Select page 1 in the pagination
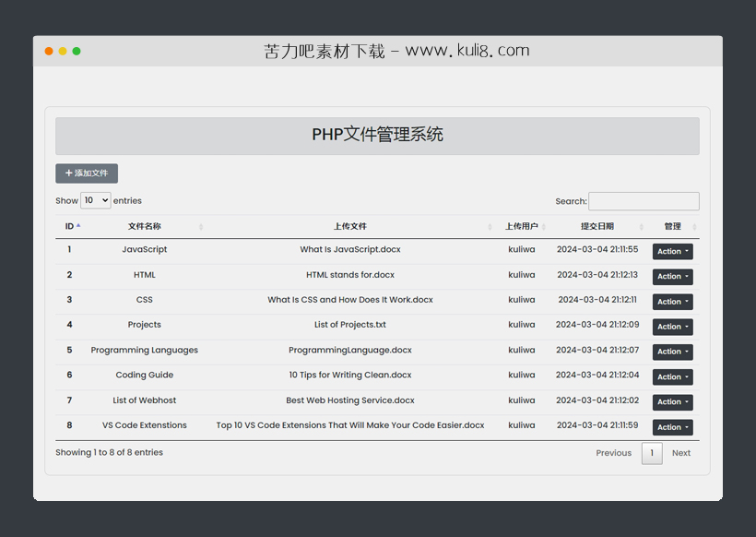This screenshot has height=537, width=756. [x=652, y=453]
